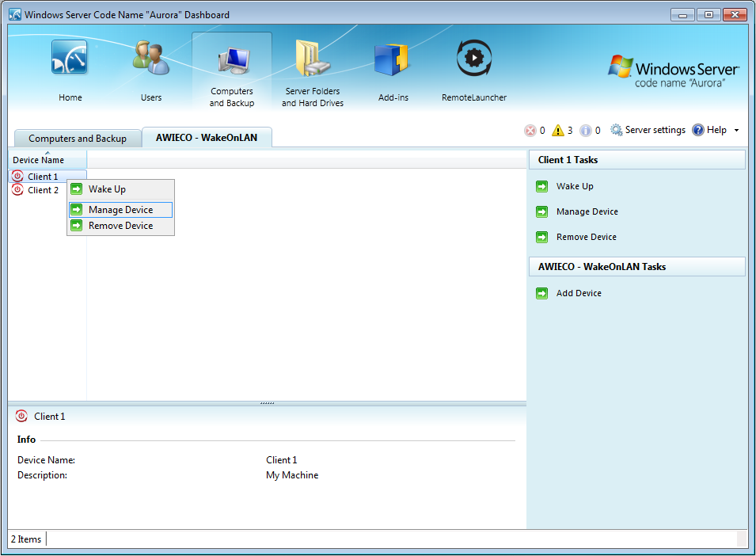The height and width of the screenshot is (556, 756).
Task: Click the pane splitter grip handle
Action: pos(267,402)
